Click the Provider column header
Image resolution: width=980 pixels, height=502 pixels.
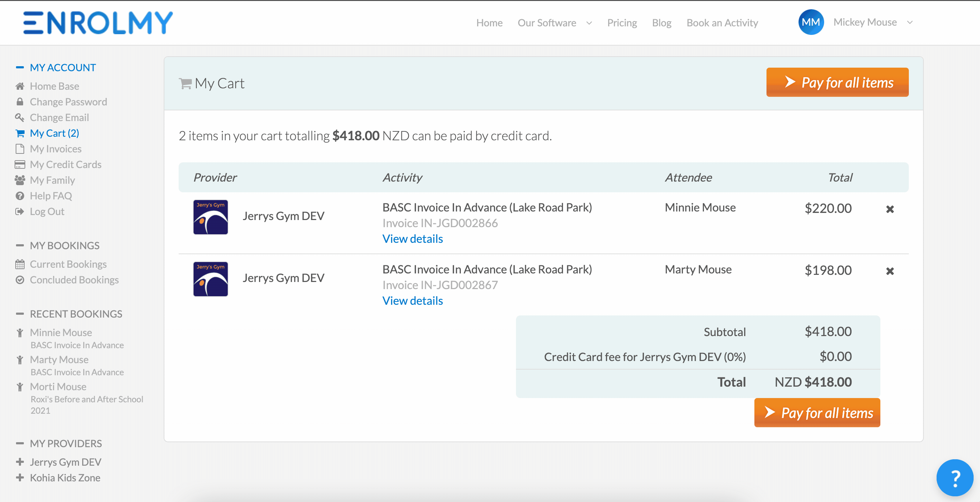point(215,177)
